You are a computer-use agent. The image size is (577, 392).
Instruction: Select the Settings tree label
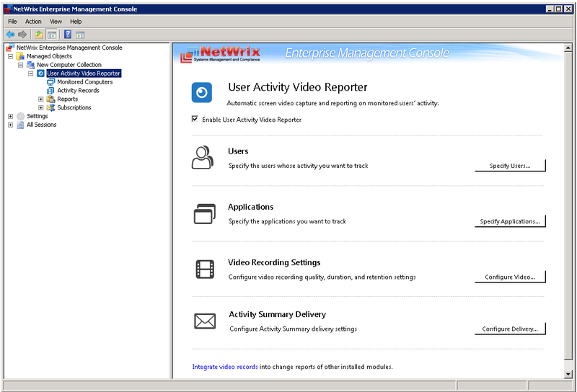click(x=38, y=116)
